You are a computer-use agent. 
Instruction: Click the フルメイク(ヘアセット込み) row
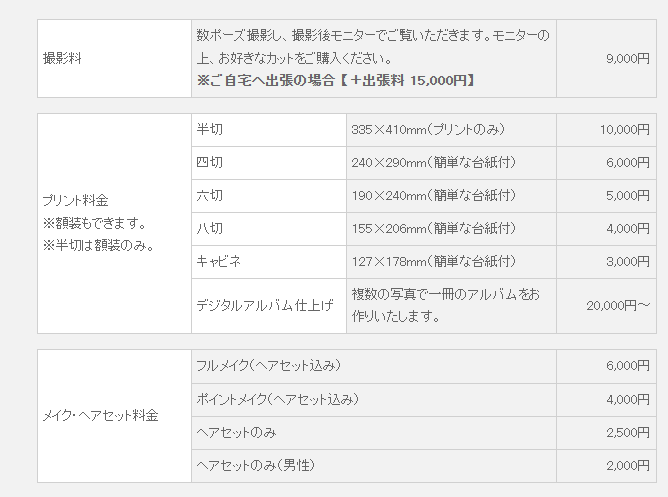(x=424, y=366)
